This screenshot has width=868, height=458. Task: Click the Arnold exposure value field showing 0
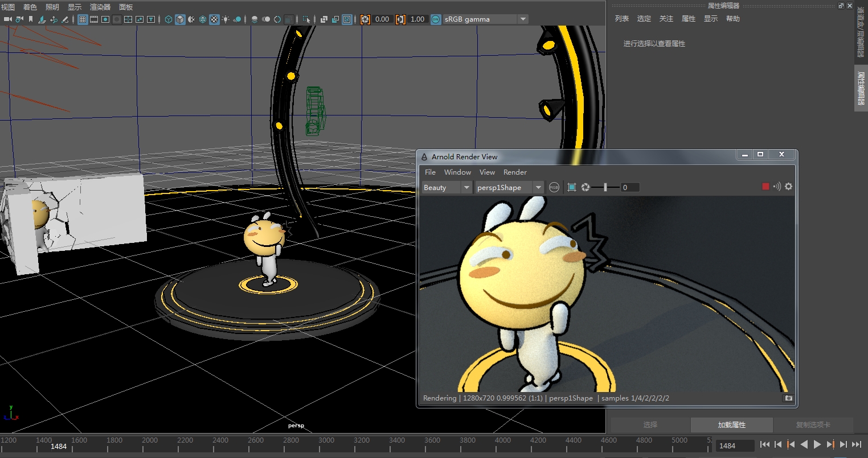pos(630,188)
